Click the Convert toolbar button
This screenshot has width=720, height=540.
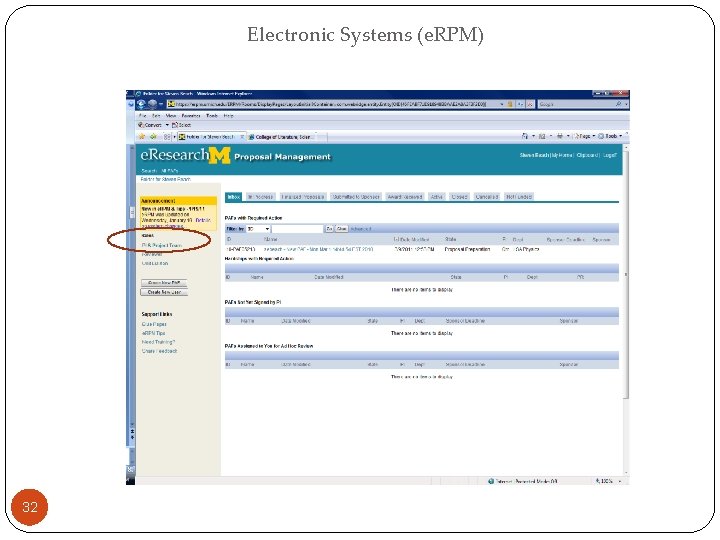(x=150, y=125)
